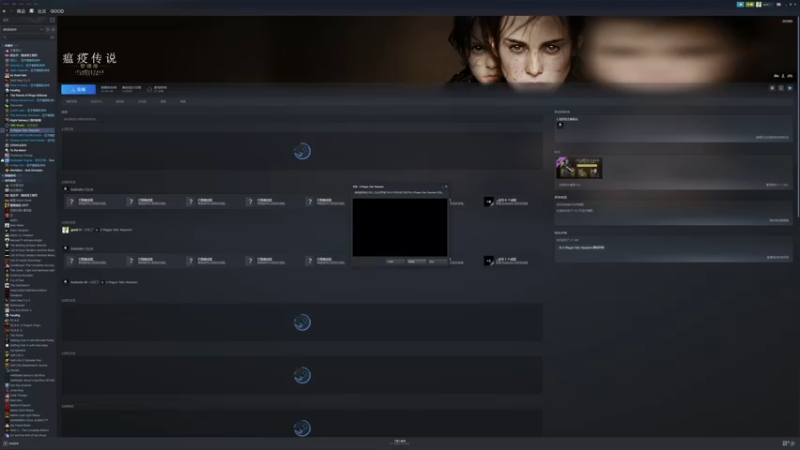The width and height of the screenshot is (800, 450).
Task: Open the game settings gear icon
Action: (x=772, y=88)
